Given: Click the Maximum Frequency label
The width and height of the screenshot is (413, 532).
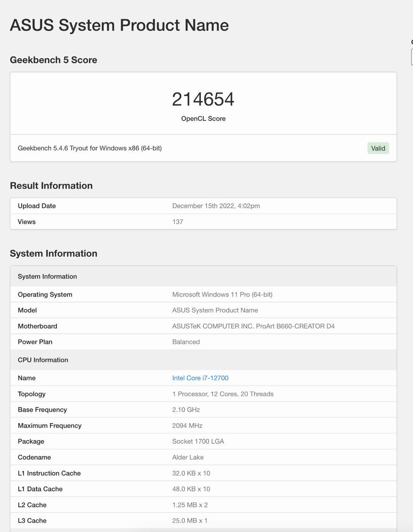Looking at the screenshot, I should [x=49, y=426].
